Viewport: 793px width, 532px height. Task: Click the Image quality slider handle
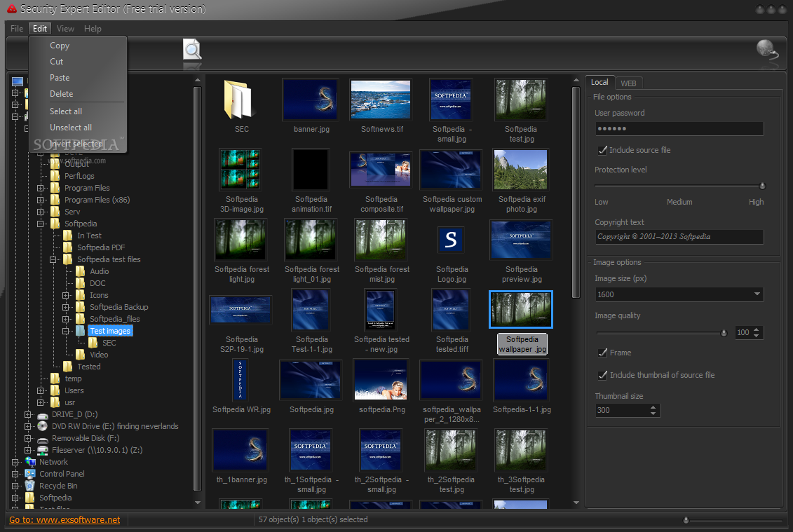click(724, 333)
